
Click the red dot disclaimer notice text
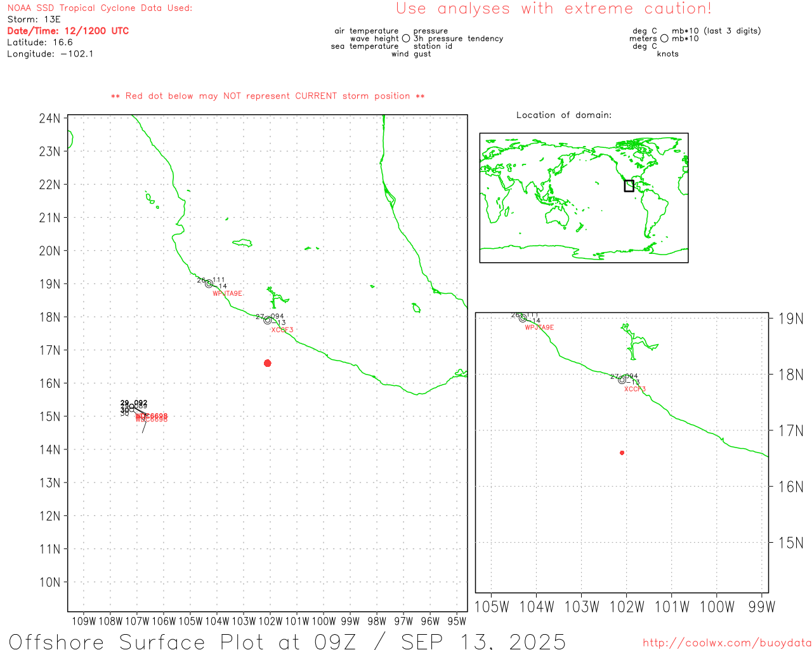[268, 96]
